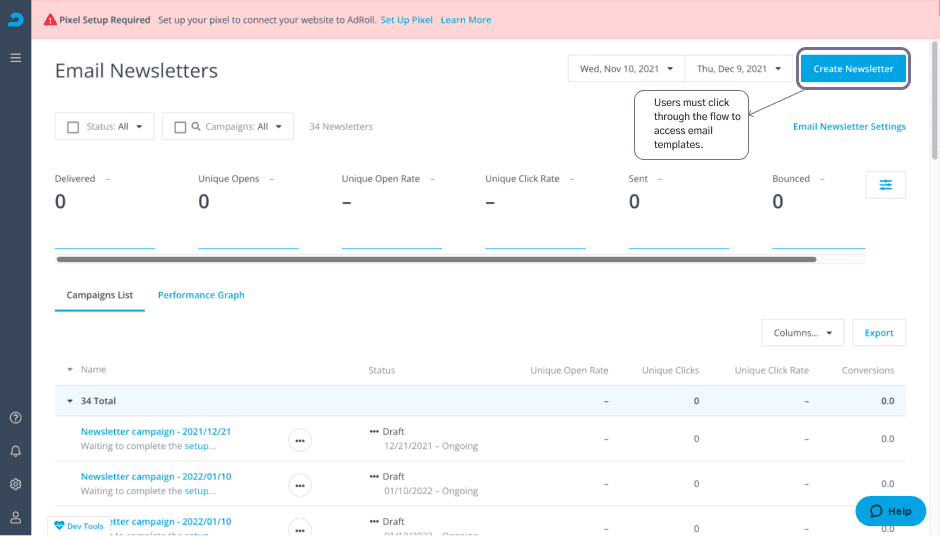Open the hamburger navigation menu

point(16,58)
